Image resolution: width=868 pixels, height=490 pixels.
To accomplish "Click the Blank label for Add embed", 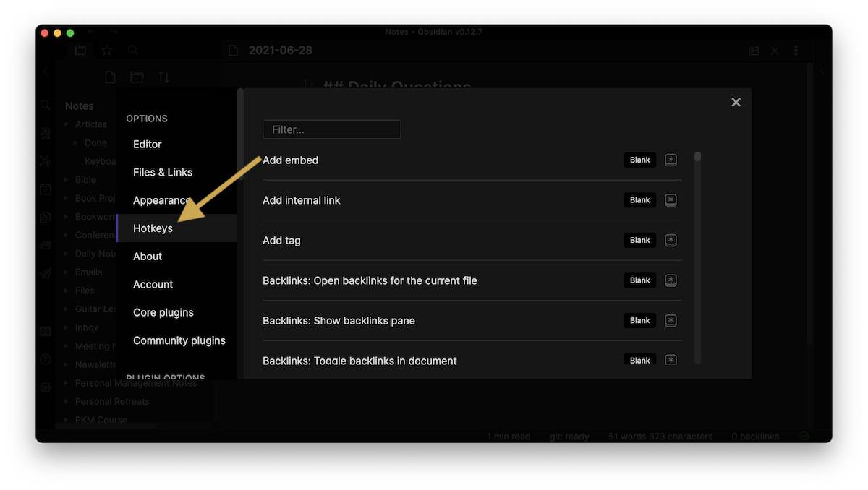I will (640, 160).
